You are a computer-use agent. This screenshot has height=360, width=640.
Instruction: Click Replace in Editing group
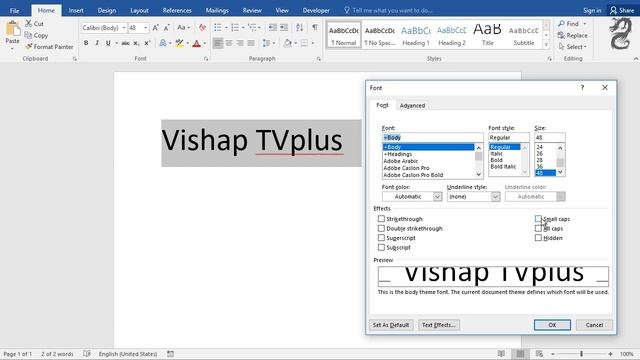[573, 36]
